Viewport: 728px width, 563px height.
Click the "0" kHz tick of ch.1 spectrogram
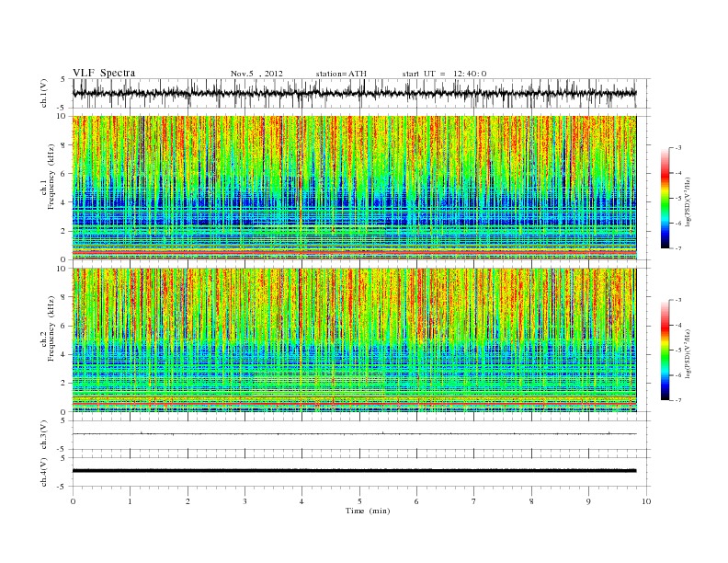click(x=64, y=259)
